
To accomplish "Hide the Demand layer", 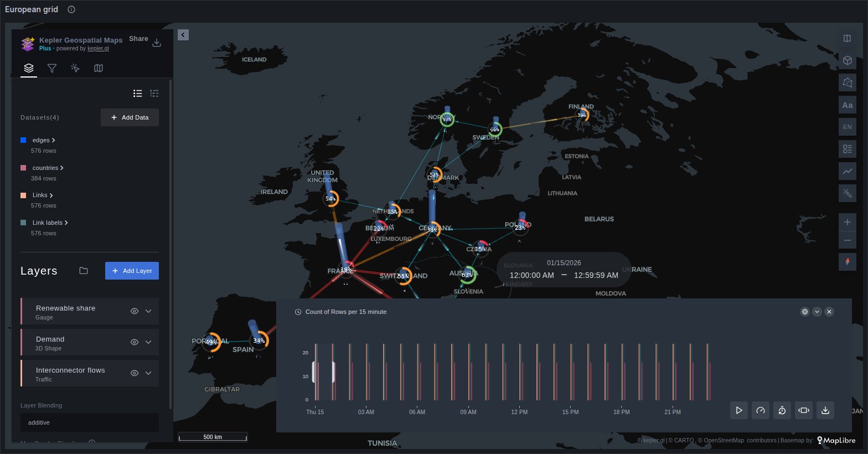I will [x=134, y=342].
